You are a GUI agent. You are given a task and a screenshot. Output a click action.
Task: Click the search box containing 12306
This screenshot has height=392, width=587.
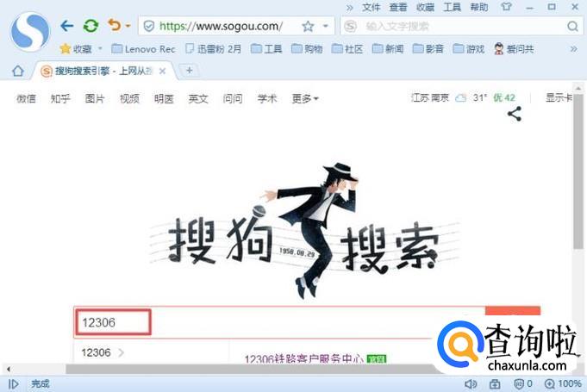tap(279, 322)
